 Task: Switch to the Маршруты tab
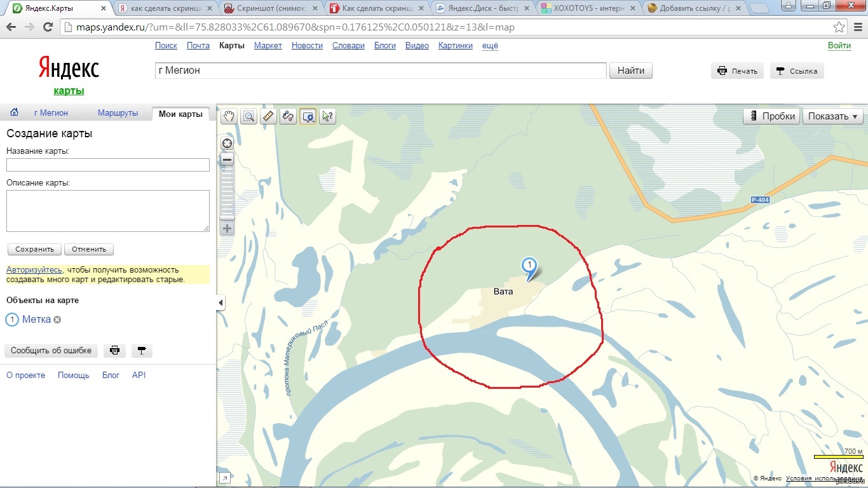[118, 113]
